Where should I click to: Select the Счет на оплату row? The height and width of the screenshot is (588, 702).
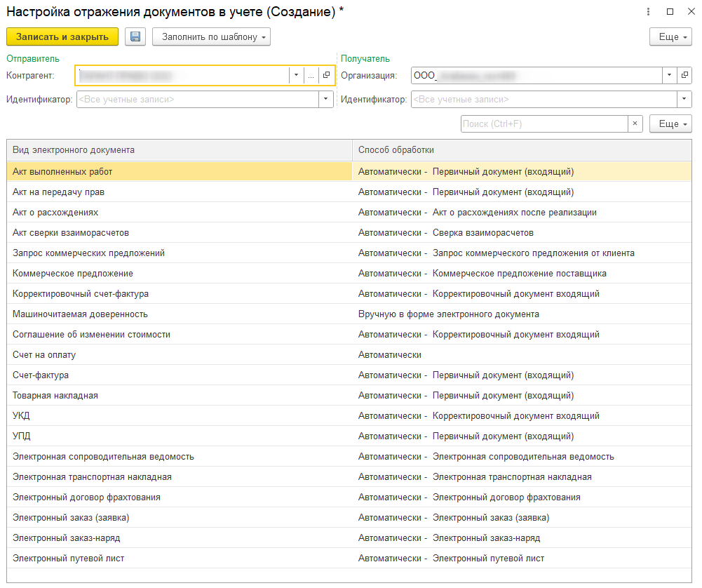(180, 355)
